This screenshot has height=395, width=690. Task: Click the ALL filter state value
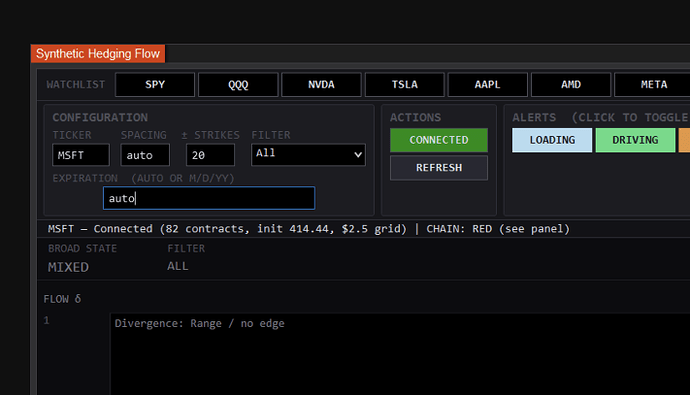tap(177, 266)
